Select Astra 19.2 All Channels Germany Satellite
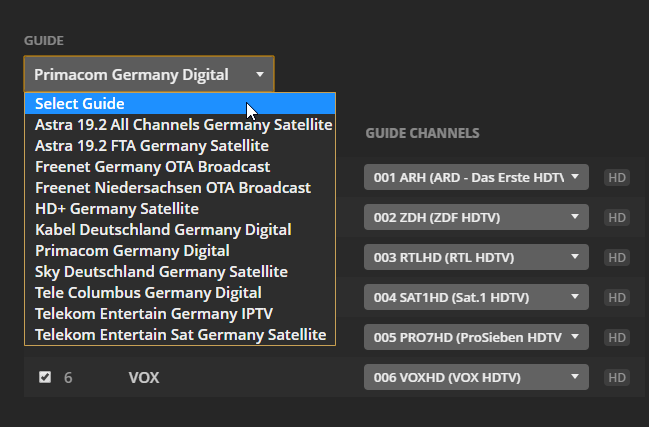This screenshot has height=427, width=649. click(x=183, y=125)
